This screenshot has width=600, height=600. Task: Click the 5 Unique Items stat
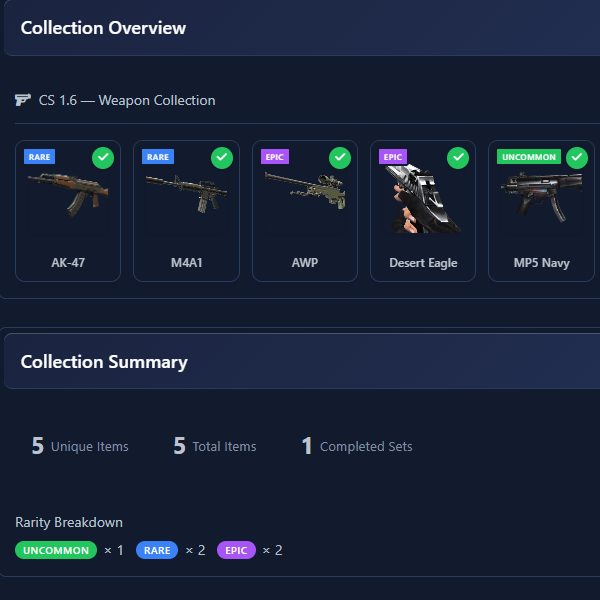click(80, 446)
